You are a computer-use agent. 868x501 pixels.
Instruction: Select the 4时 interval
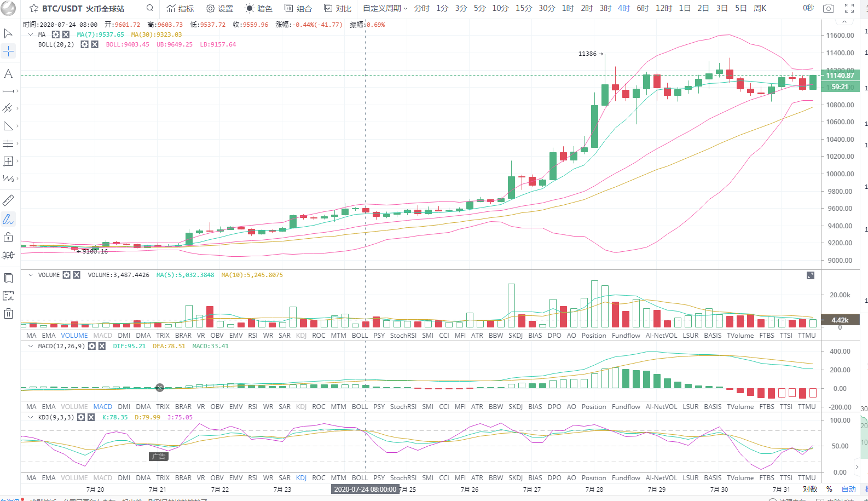624,8
